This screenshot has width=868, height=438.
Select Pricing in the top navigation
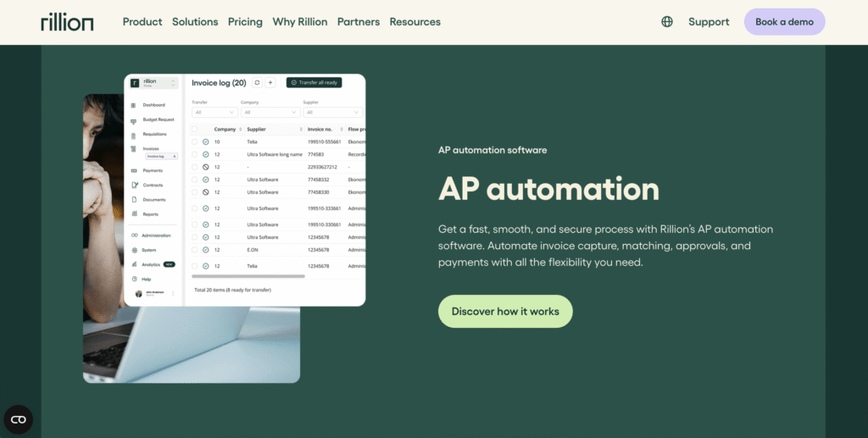[245, 22]
